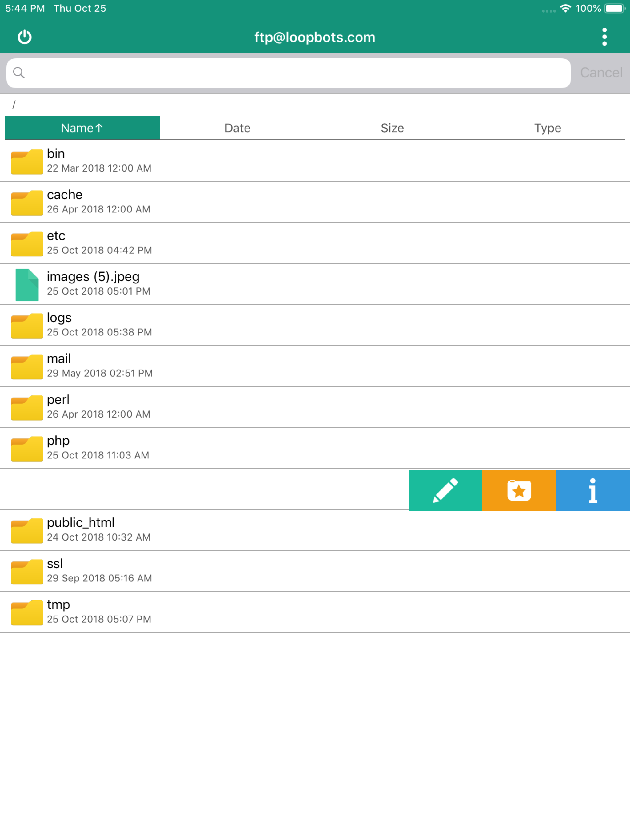
Task: Sort list by Date column
Action: coord(237,128)
